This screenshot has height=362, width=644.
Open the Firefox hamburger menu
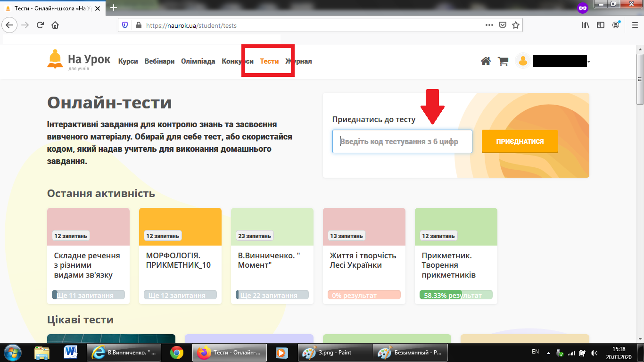click(634, 25)
